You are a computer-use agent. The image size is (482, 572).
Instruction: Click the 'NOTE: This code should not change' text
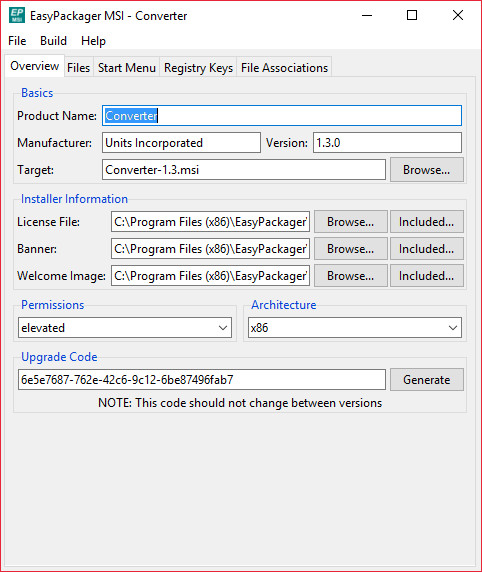tap(240, 403)
